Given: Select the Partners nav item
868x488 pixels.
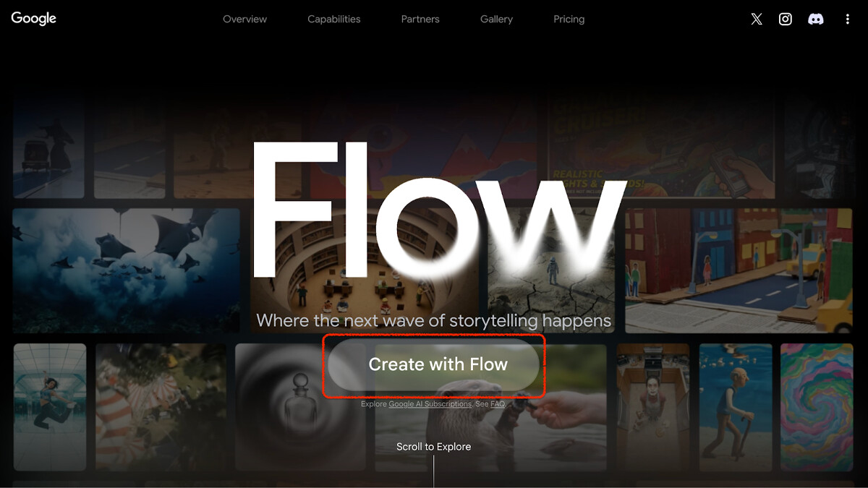Looking at the screenshot, I should click(x=420, y=20).
